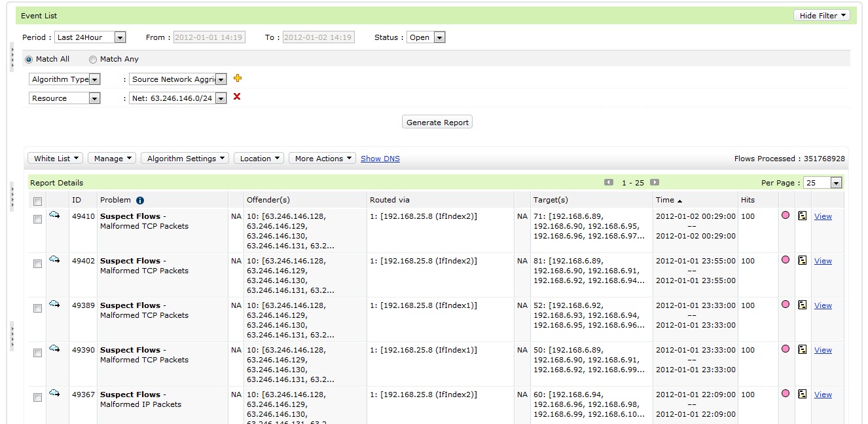Open report document icon for event 49367
This screenshot has height=424, width=868.
803,394
